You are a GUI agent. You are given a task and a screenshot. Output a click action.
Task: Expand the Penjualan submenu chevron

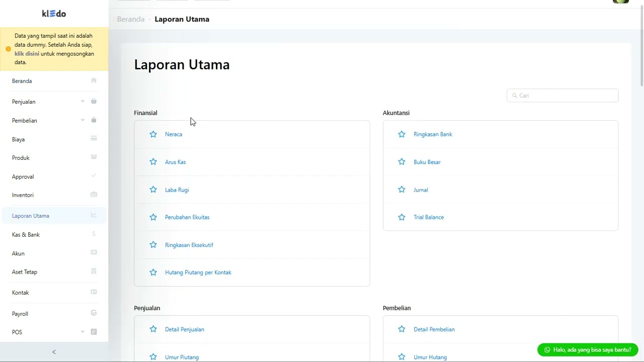[83, 101]
